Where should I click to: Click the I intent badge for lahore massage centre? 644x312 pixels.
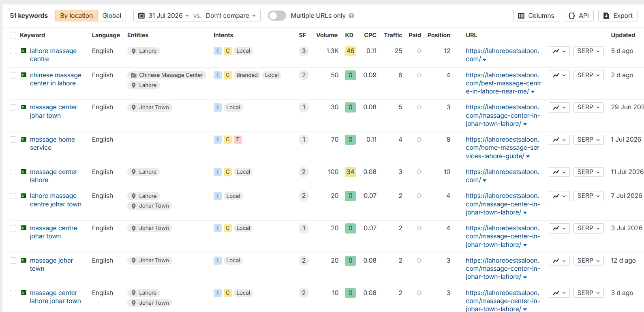coord(218,51)
